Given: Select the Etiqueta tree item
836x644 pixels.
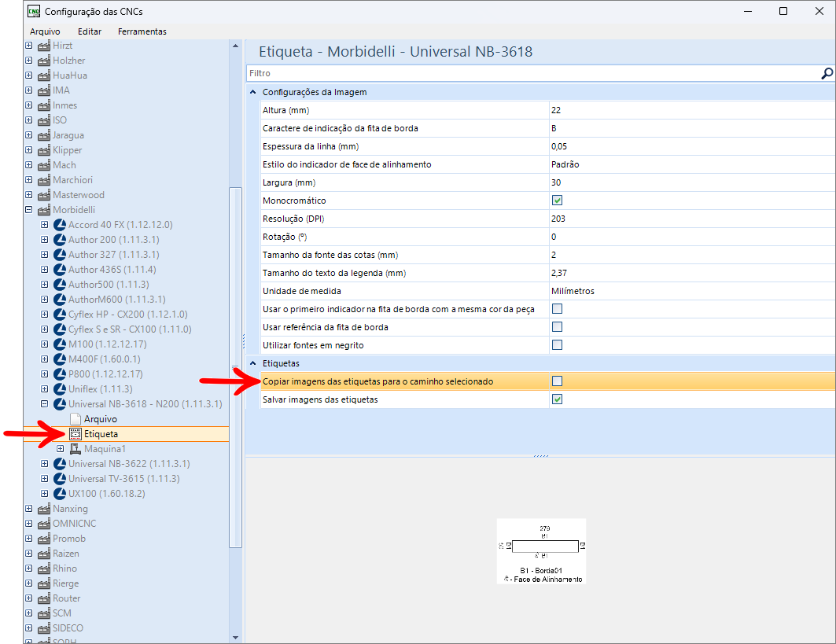Looking at the screenshot, I should [101, 434].
